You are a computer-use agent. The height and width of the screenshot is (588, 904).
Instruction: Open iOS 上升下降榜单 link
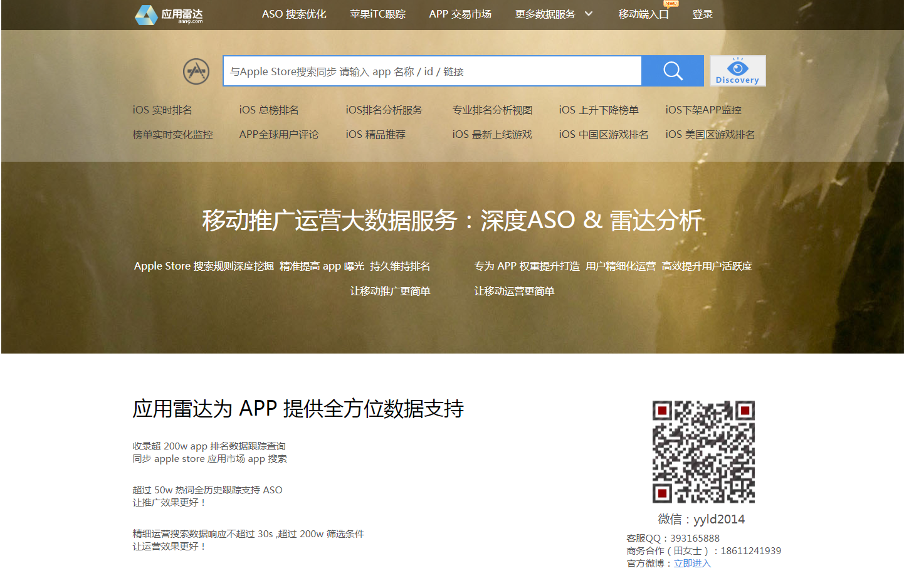tap(599, 110)
